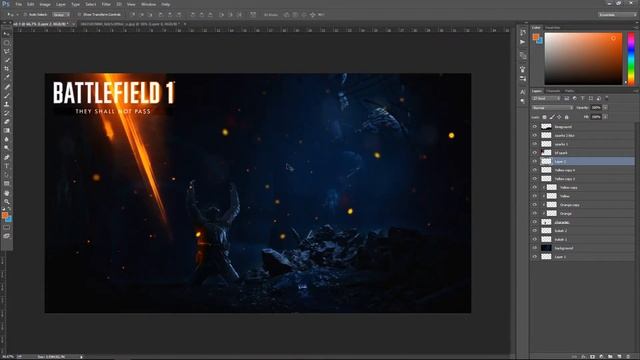Click the rainbow hue slider in Color panel
This screenshot has width=640, height=360.
pos(631,59)
